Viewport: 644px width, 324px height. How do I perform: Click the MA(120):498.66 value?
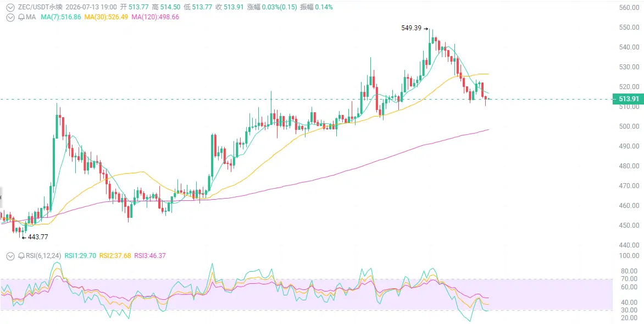tap(155, 17)
